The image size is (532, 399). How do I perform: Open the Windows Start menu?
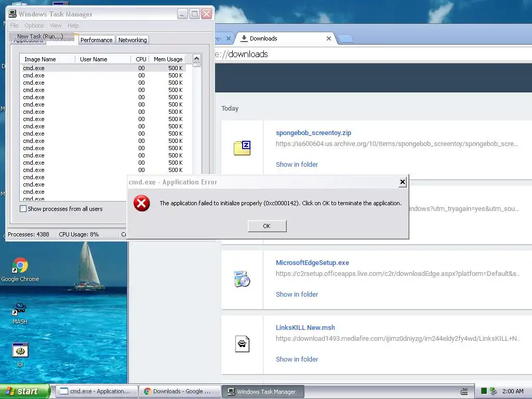coord(24,391)
